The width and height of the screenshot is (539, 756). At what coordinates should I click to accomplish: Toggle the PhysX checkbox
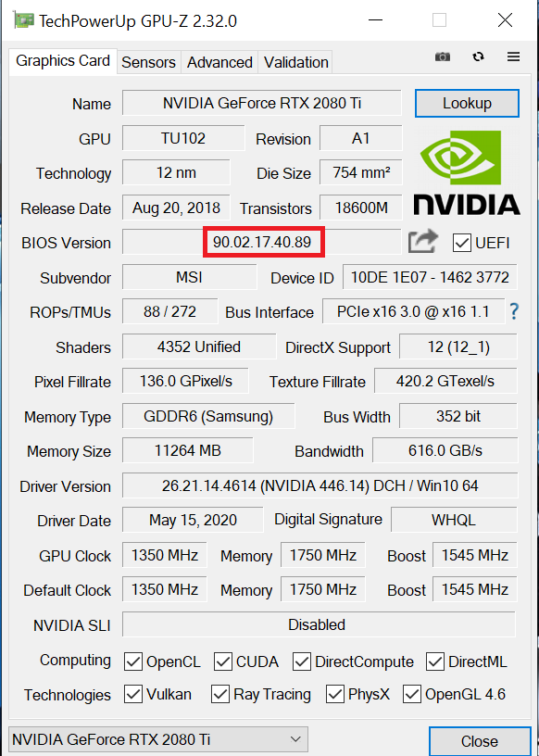(x=335, y=694)
